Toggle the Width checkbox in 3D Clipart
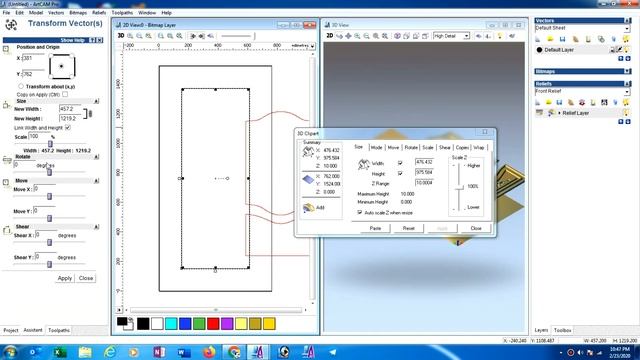This screenshot has width=640, height=360. [x=400, y=163]
